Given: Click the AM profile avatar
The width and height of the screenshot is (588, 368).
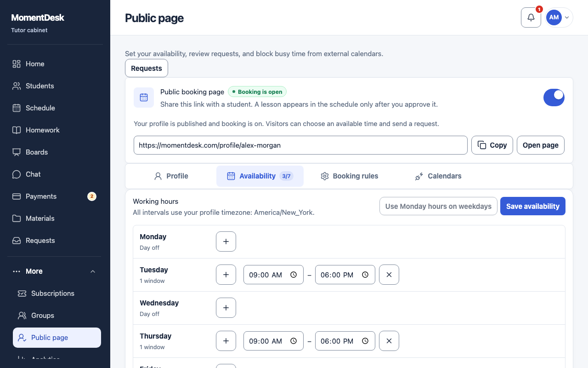Looking at the screenshot, I should click(554, 17).
